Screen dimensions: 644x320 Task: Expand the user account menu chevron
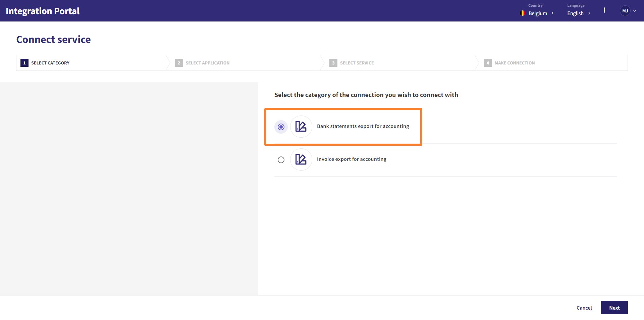635,11
